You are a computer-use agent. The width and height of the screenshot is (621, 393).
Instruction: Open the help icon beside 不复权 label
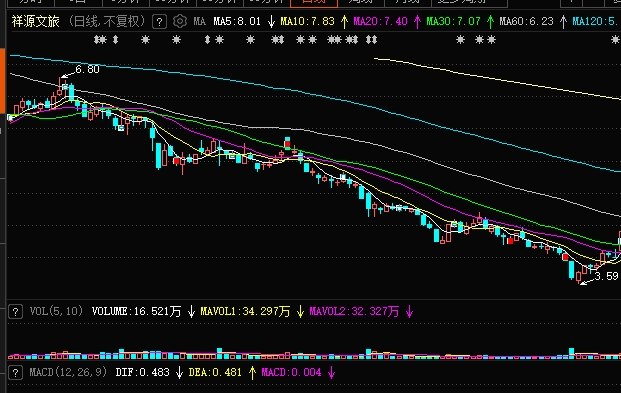159,21
